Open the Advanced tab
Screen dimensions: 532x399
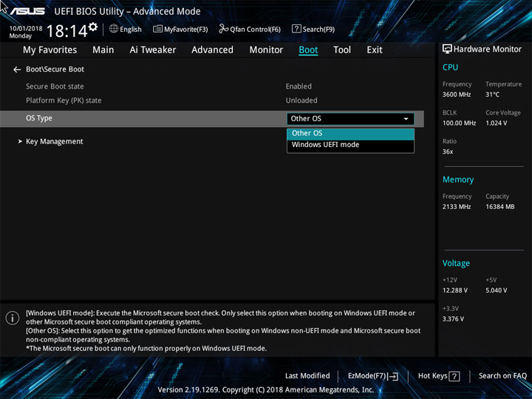click(212, 50)
